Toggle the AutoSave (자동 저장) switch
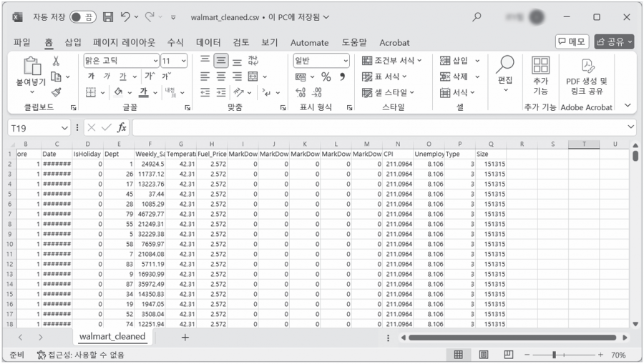Screen dimensions: 644x364 tap(82, 17)
